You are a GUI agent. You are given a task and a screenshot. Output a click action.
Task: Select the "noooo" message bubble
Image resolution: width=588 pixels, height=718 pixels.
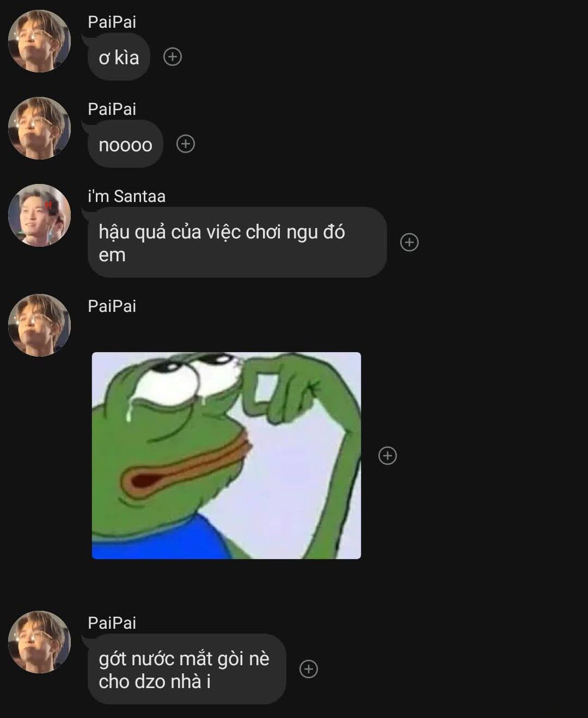125,144
